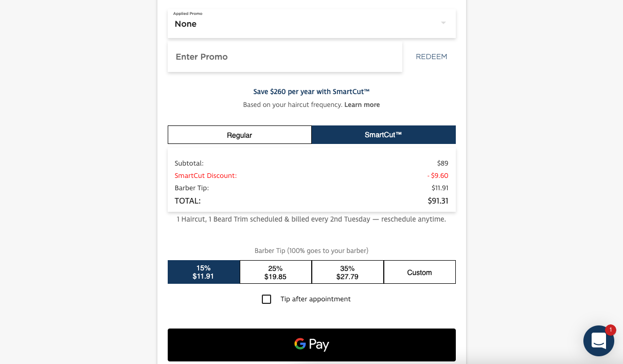623x364 pixels.
Task: Click the TOTAL $91.31 summary row
Action: coord(312,201)
